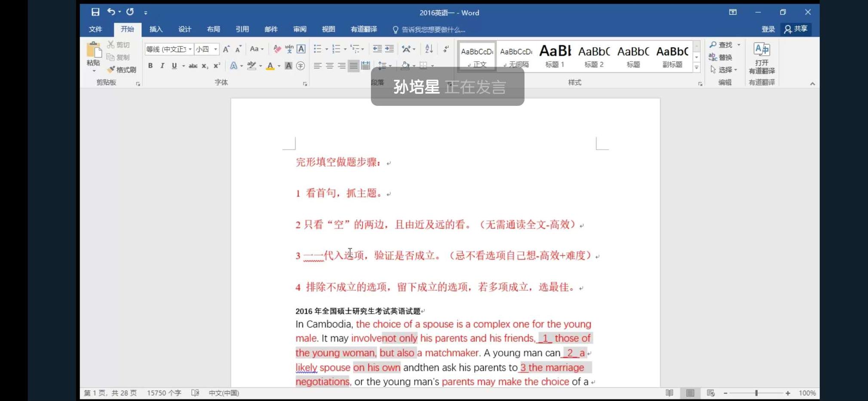Click the 替换 replace button
The image size is (868, 401).
coord(721,57)
